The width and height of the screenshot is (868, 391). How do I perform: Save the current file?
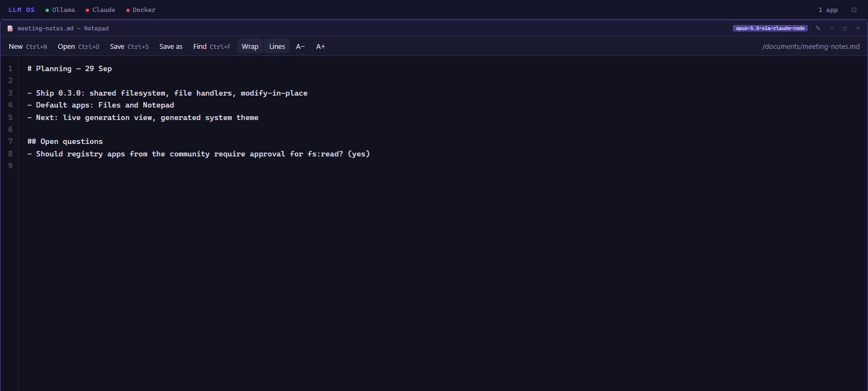coord(129,47)
